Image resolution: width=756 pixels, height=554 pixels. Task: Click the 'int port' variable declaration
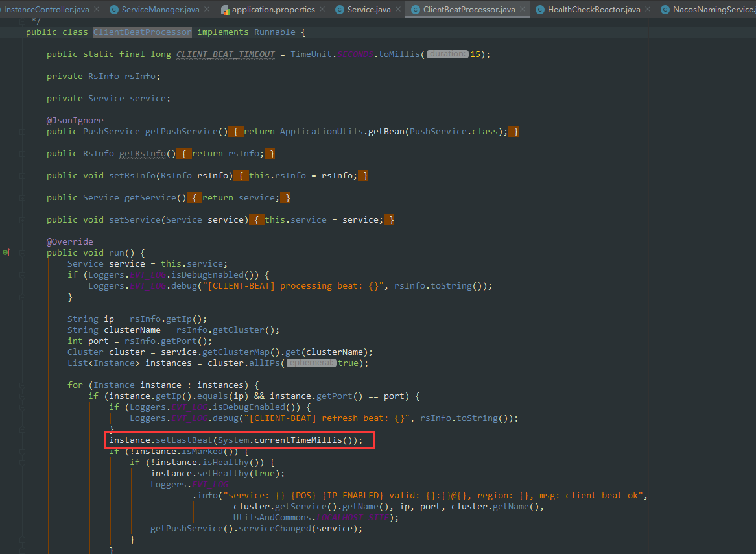pos(88,341)
